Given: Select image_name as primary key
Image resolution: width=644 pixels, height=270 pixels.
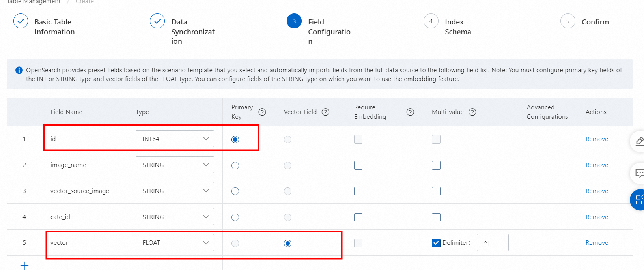Looking at the screenshot, I should (x=235, y=165).
